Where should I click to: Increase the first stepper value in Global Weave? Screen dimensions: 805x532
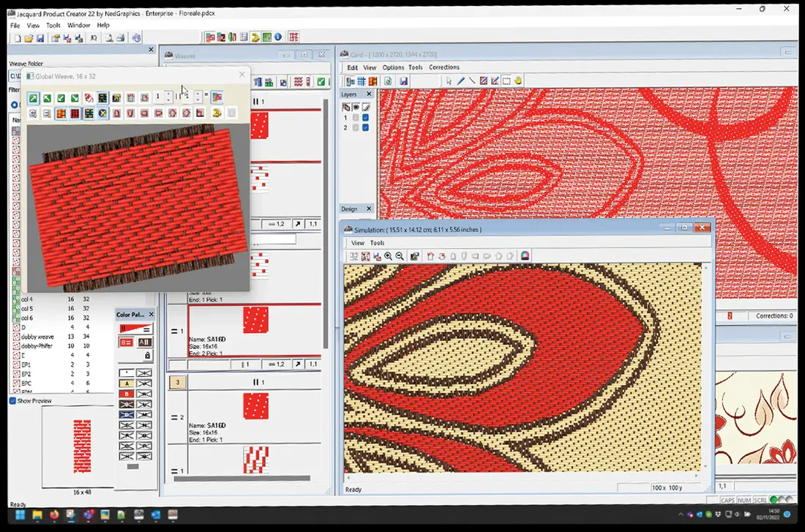coord(169,94)
